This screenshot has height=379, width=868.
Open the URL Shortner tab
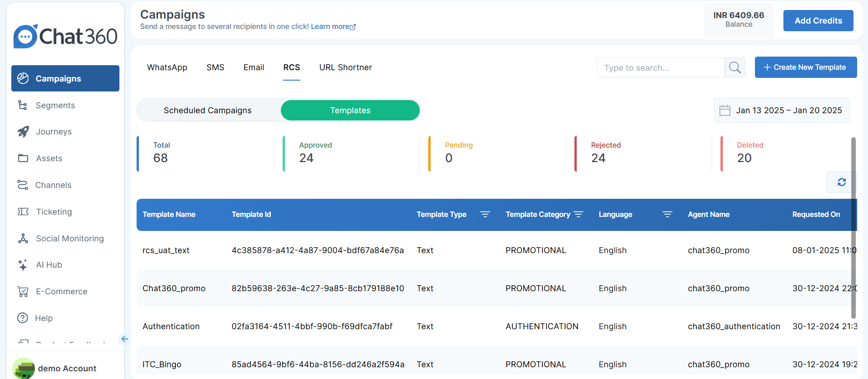click(x=346, y=67)
